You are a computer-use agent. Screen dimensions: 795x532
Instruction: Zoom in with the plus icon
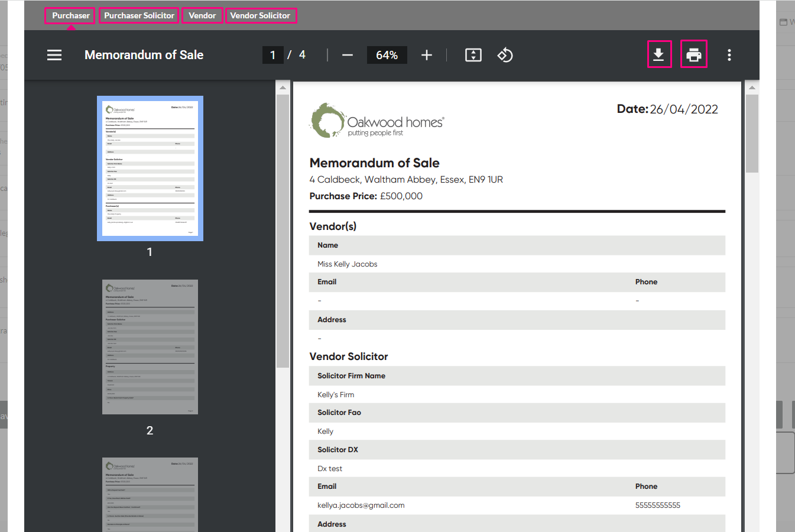(427, 55)
